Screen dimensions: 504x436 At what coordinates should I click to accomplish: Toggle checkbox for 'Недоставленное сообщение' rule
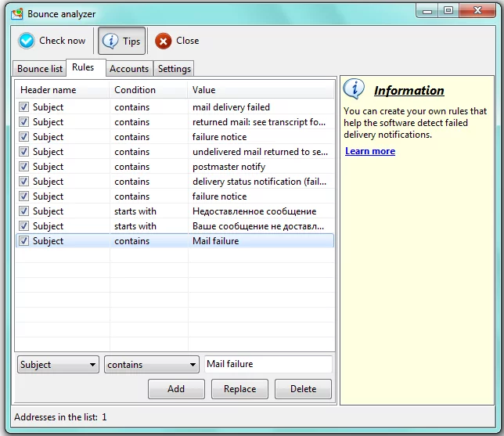(x=24, y=211)
